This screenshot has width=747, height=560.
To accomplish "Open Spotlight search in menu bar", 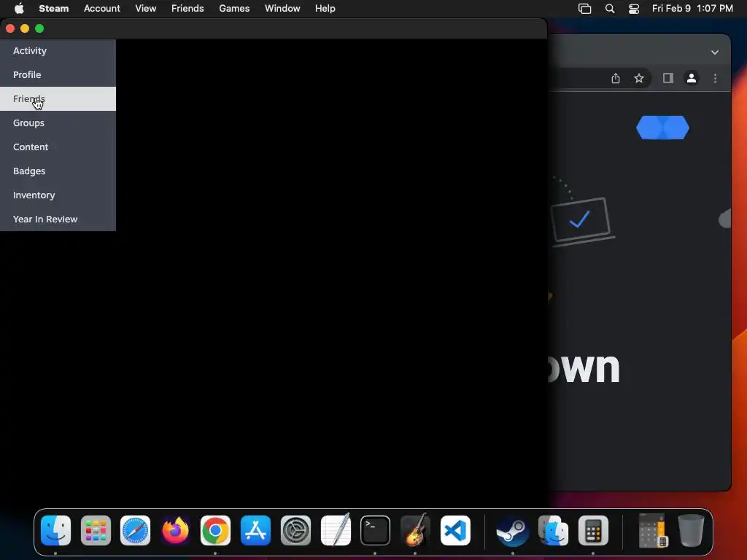I will pyautogui.click(x=610, y=9).
